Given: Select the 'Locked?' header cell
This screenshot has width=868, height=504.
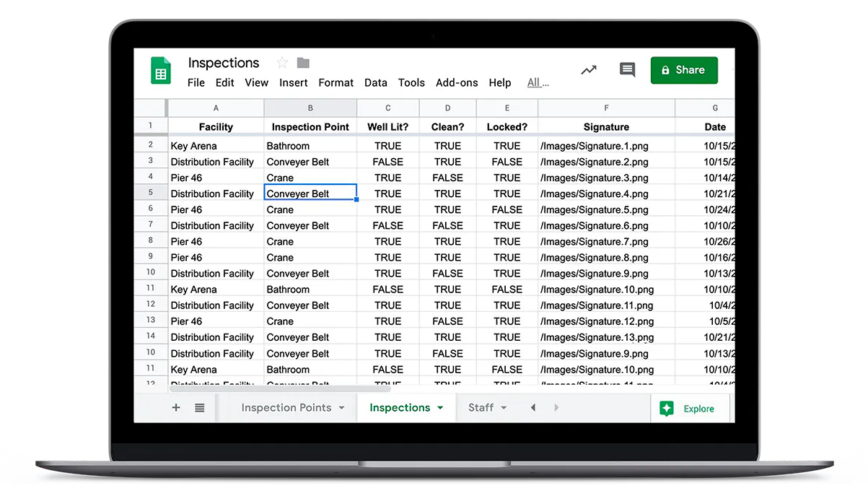Looking at the screenshot, I should click(507, 126).
